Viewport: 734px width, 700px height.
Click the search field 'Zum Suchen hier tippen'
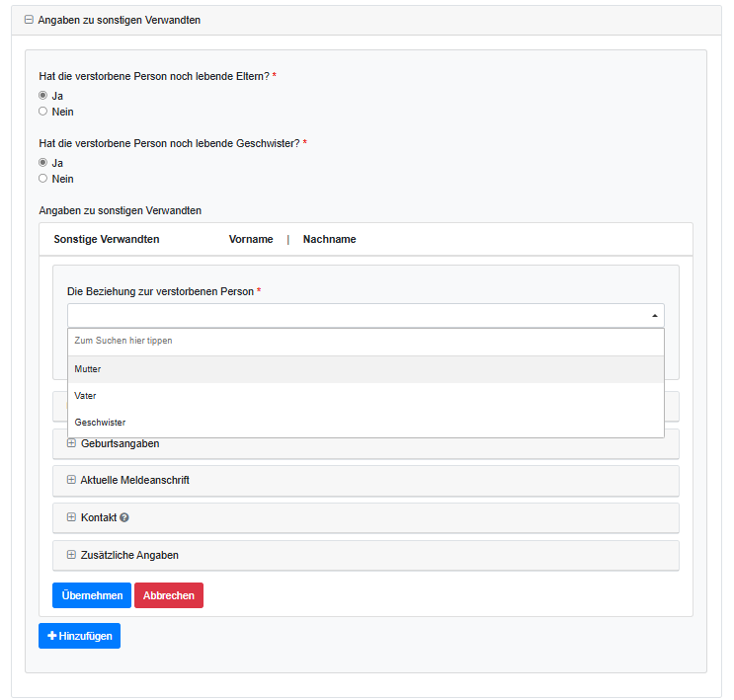point(366,341)
